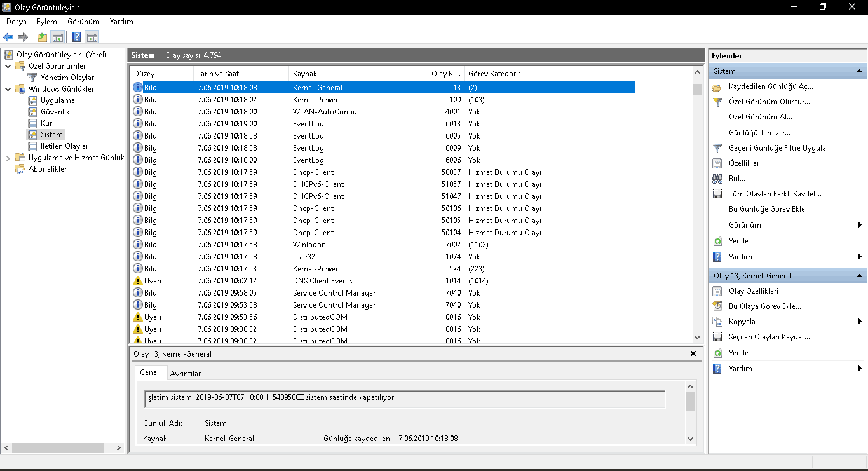Collapse the Sistem actions section
This screenshot has width=868, height=471.
point(859,71)
